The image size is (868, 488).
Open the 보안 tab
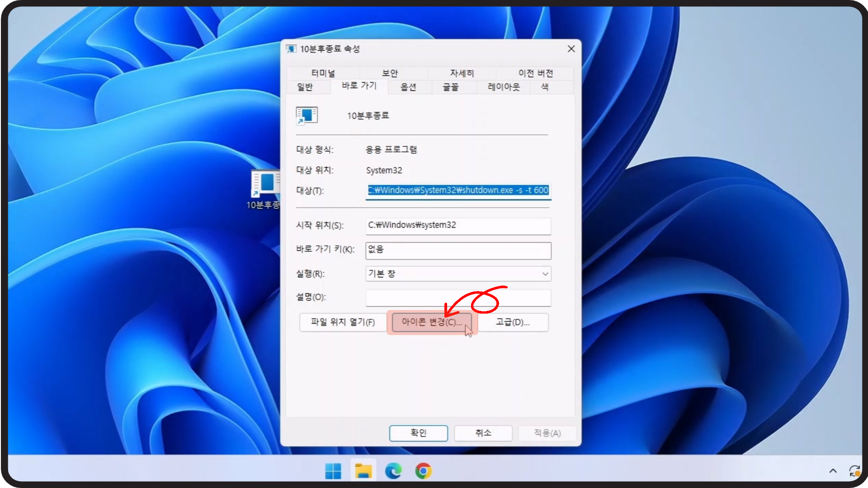tap(390, 73)
